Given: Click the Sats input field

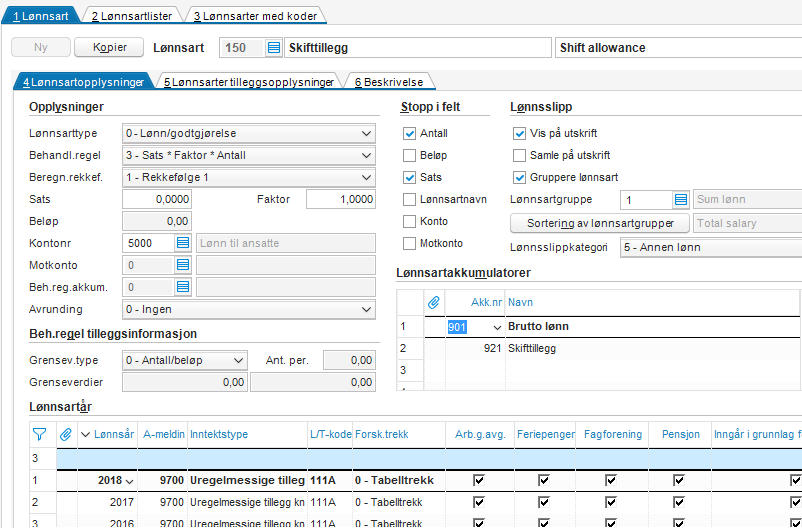Looking at the screenshot, I should pos(157,200).
